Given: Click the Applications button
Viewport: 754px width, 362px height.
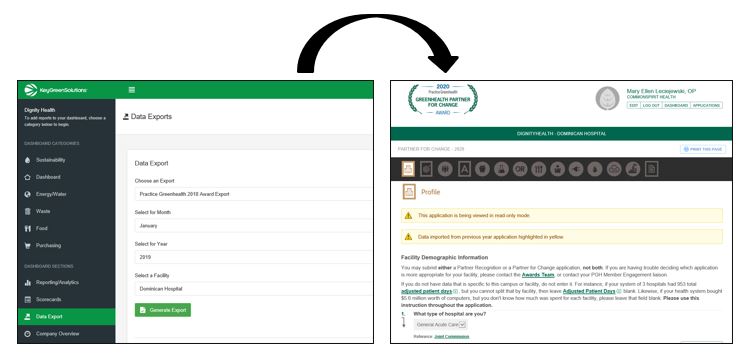Looking at the screenshot, I should point(706,105).
